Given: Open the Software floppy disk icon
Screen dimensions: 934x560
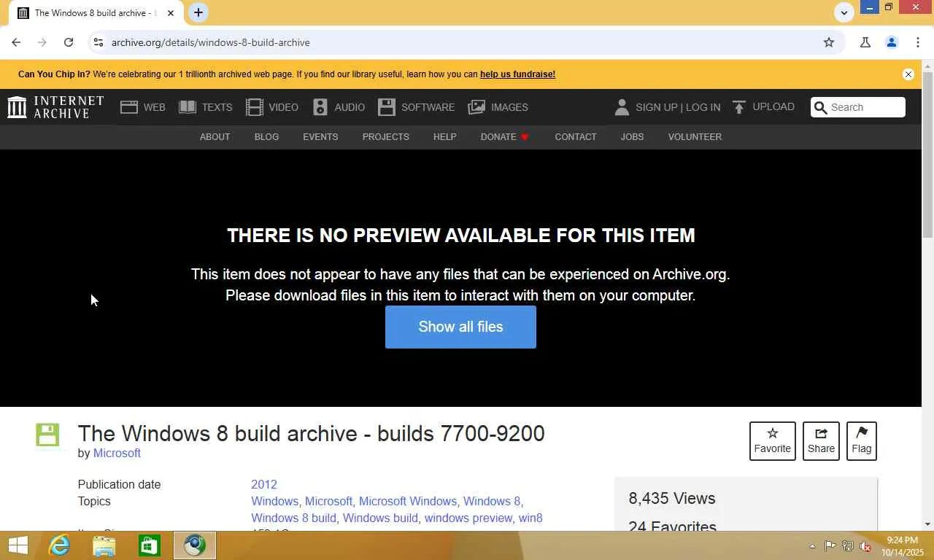Looking at the screenshot, I should [387, 107].
